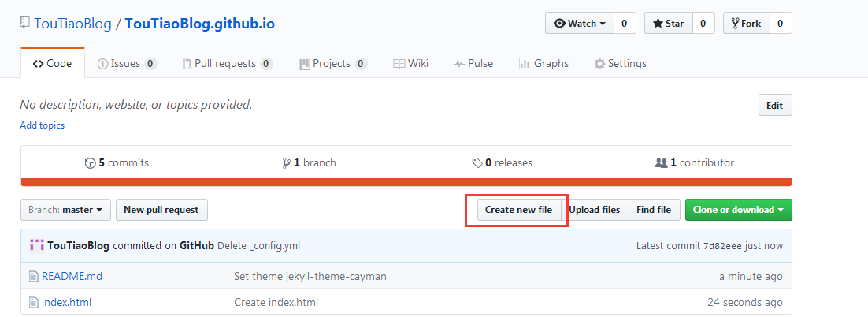Click Find file button
Screen dimensions: 868x317
(x=654, y=210)
